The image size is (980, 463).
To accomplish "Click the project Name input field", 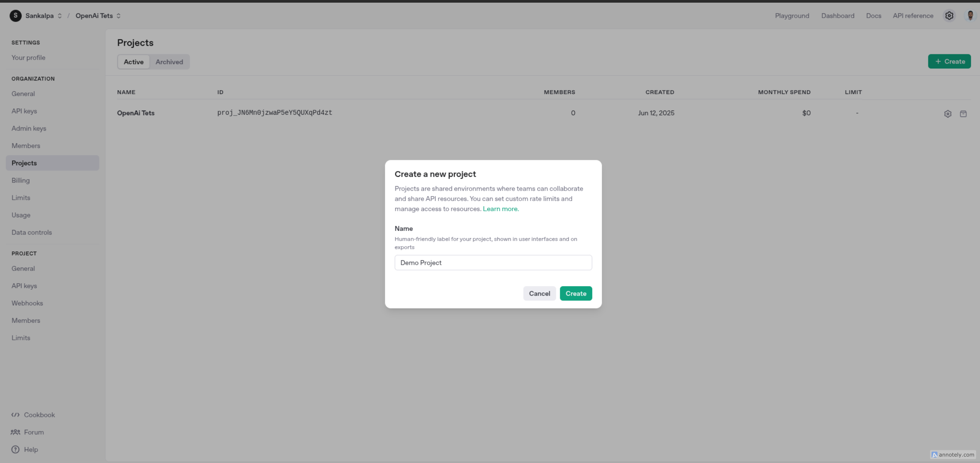I will (493, 263).
